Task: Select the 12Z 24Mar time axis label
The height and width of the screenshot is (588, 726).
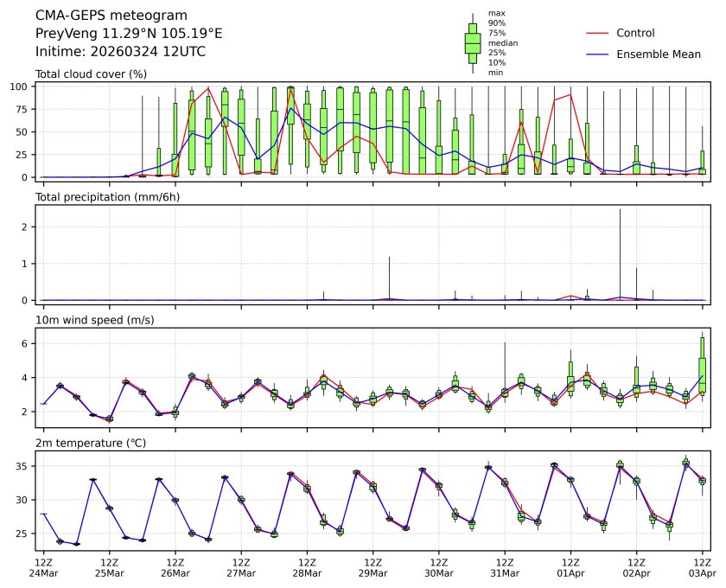Action: (43, 566)
